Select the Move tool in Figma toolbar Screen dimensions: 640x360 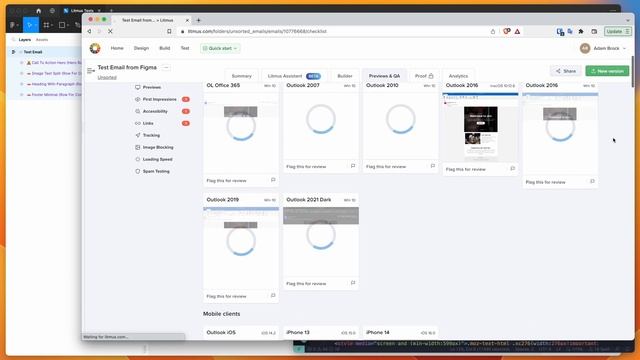click(31, 25)
